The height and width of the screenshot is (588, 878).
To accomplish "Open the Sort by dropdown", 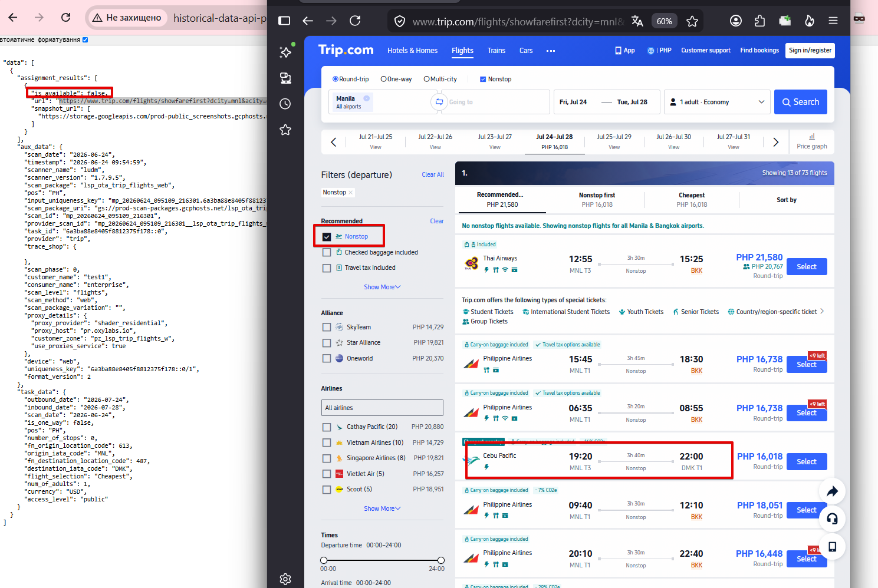I will [x=787, y=200].
